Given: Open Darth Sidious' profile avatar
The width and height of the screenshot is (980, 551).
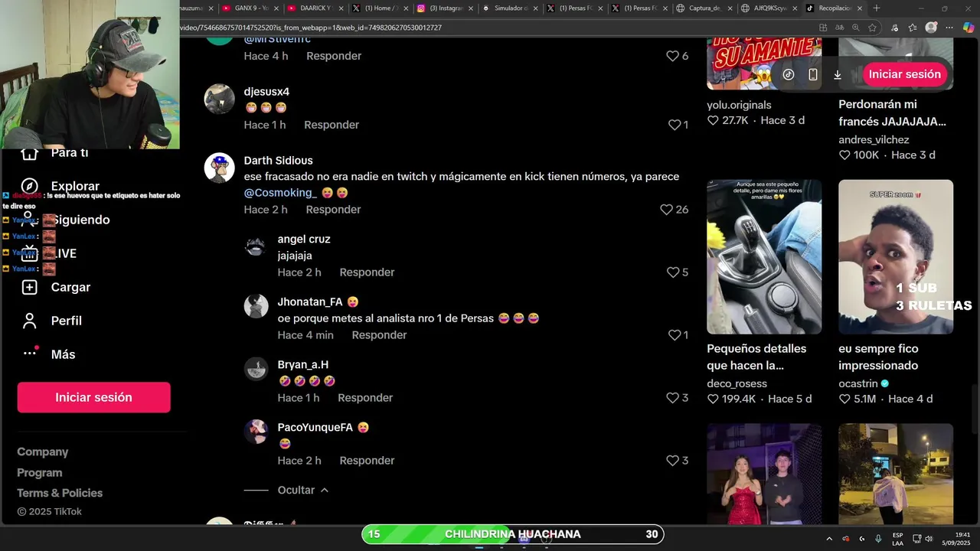Looking at the screenshot, I should tap(220, 168).
